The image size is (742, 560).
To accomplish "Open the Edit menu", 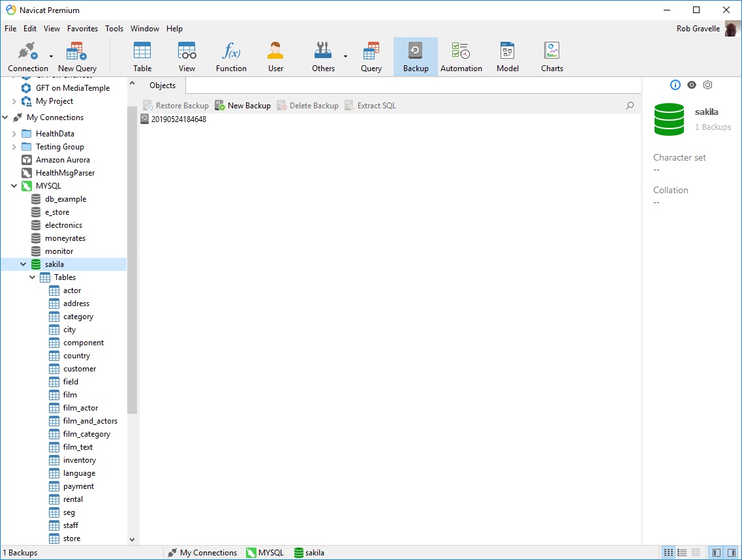I will (x=30, y=29).
